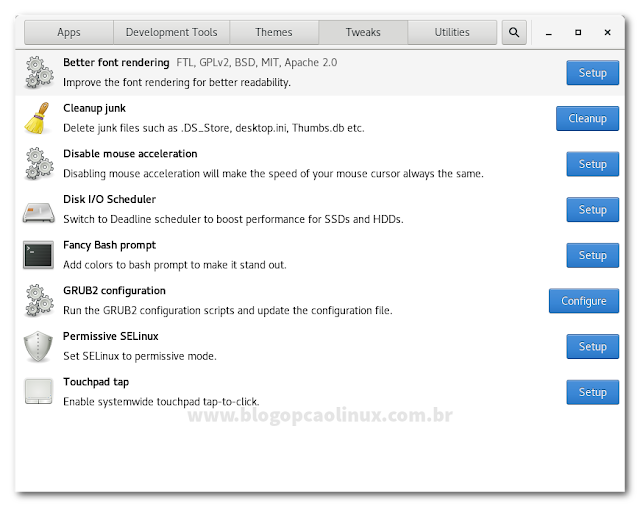Open the Utilities tab
640x507 pixels.
pos(452,32)
